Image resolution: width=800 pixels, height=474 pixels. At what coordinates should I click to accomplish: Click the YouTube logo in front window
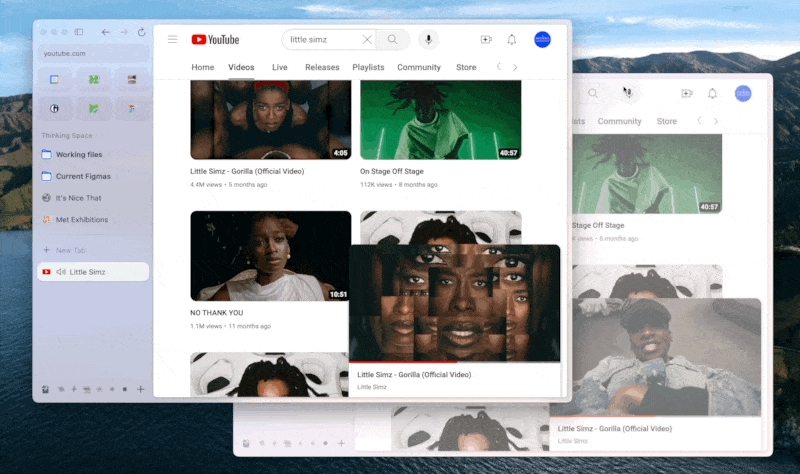tap(215, 39)
